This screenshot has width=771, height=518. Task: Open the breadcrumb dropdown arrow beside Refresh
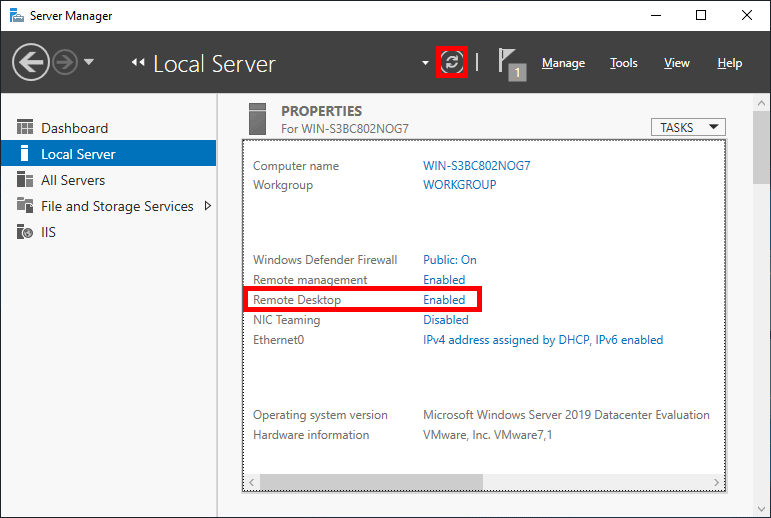425,64
